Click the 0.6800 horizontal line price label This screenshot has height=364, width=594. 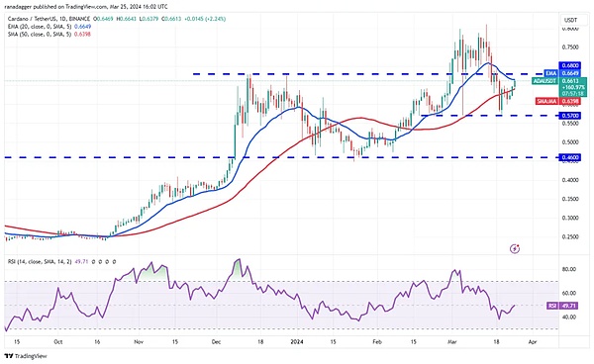tap(570, 66)
